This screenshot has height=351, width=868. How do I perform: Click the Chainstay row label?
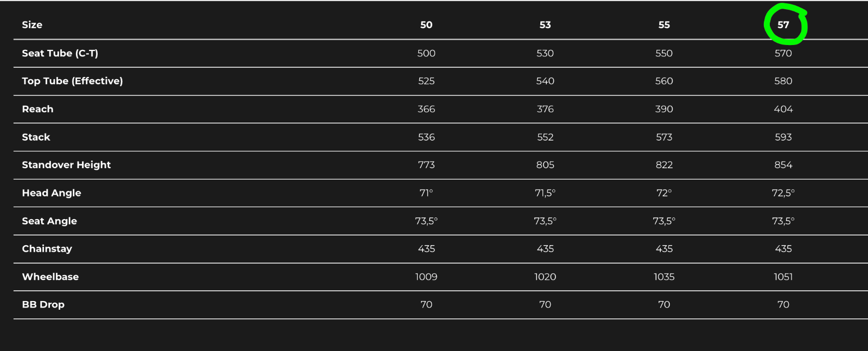(x=47, y=249)
